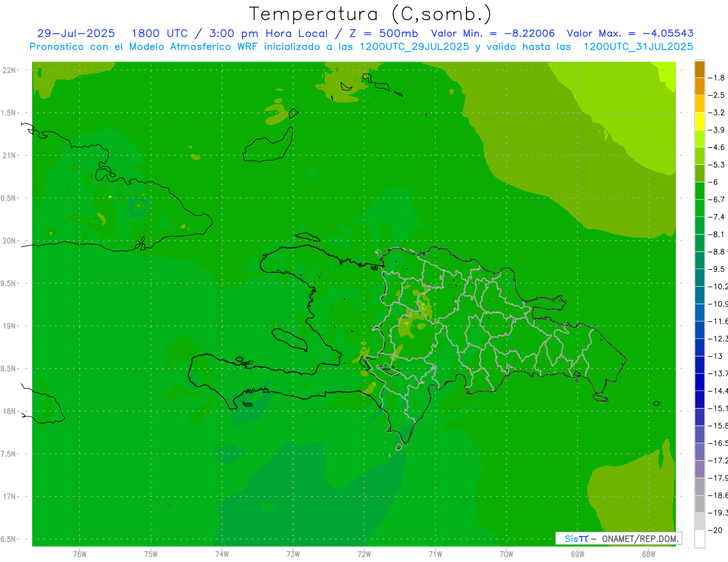The image size is (728, 562).
Task: Click the '21N' latitude label
Action: [x=10, y=155]
